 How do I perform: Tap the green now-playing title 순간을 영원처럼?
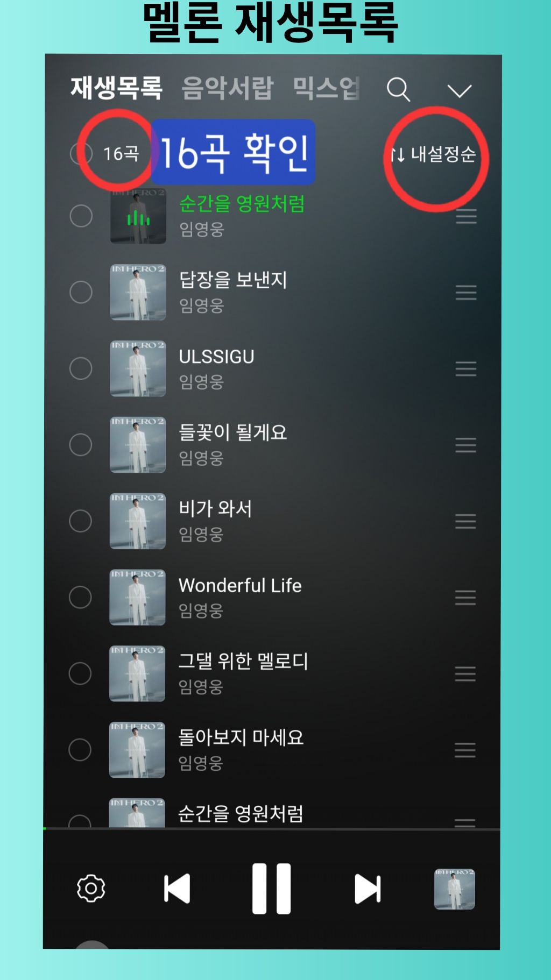pos(242,204)
